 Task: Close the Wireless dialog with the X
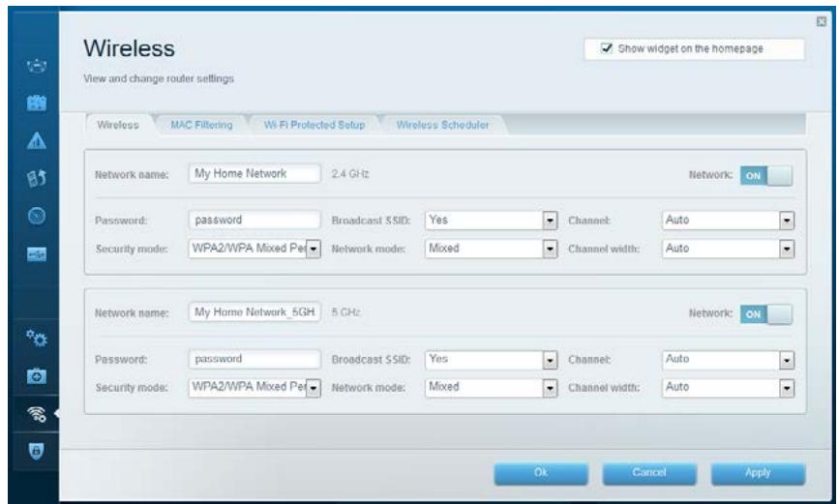(822, 21)
